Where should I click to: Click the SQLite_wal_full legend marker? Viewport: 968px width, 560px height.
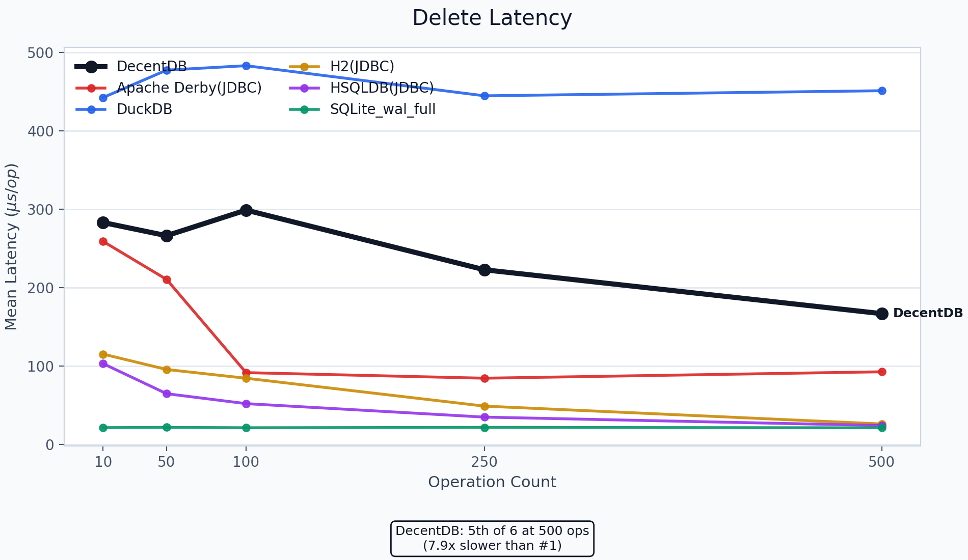tap(305, 109)
